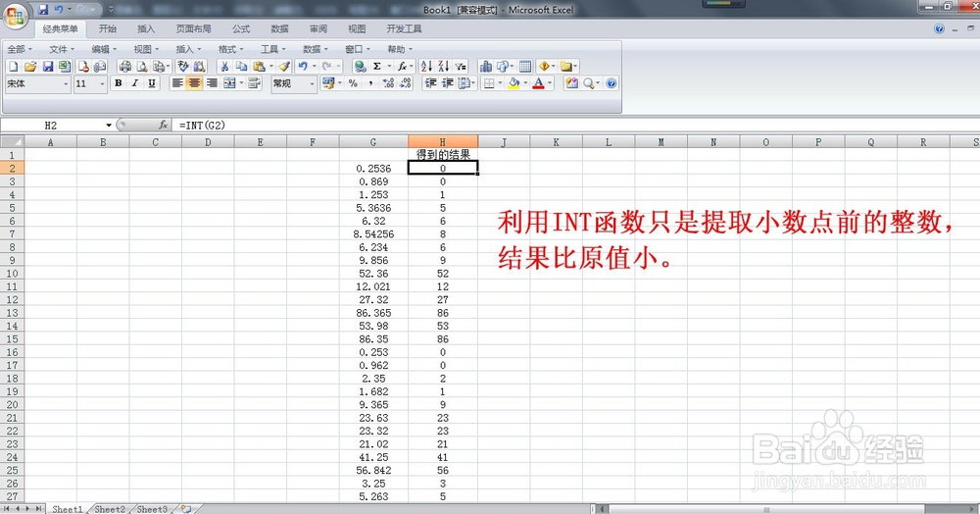The width and height of the screenshot is (980, 514).
Task: Undo the last action in classic toolbar
Action: tap(303, 67)
